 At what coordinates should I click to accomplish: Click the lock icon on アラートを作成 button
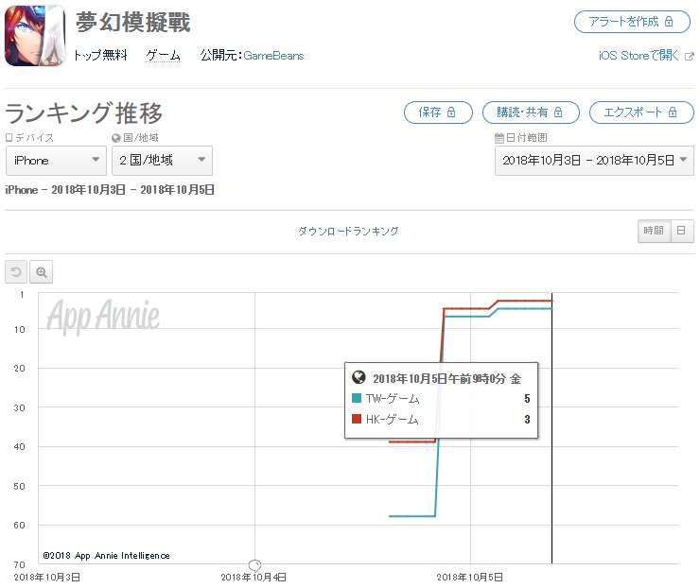click(x=669, y=22)
